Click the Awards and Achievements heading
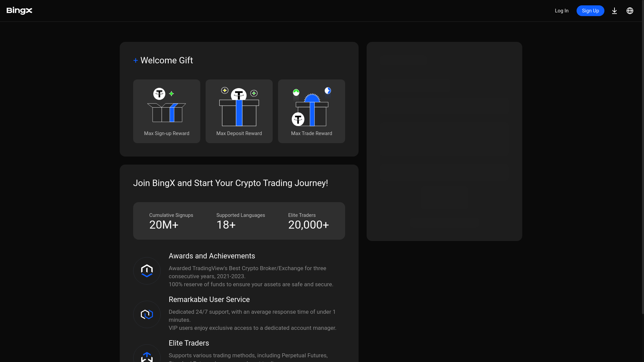 click(x=212, y=256)
